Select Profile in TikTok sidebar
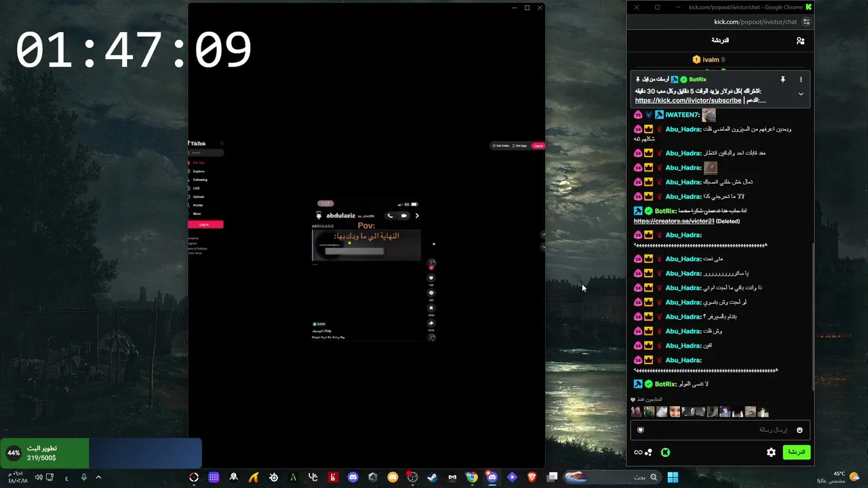Image resolution: width=868 pixels, height=488 pixels. point(197,205)
